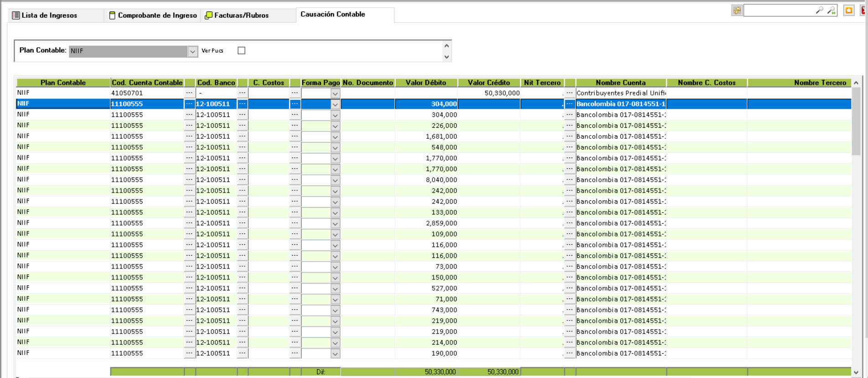Open account lookup ellipsis for 41050701 row
The width and height of the screenshot is (868, 378).
189,93
